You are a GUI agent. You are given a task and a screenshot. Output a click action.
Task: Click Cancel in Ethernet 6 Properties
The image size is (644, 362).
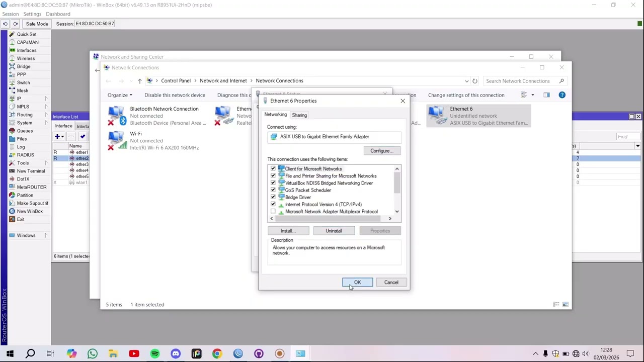pyautogui.click(x=391, y=283)
